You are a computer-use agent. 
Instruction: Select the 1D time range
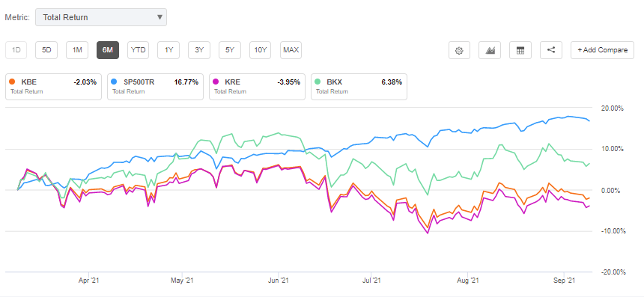(16, 50)
